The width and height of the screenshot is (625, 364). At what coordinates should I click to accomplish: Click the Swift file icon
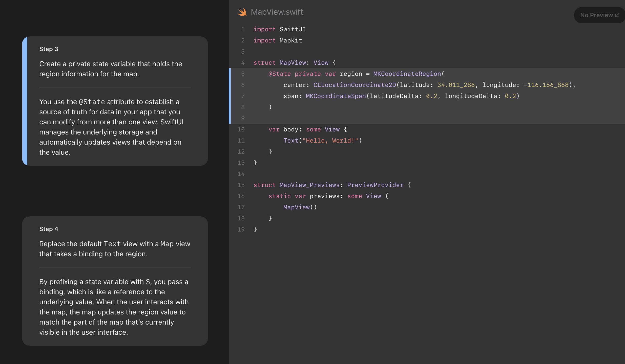242,12
